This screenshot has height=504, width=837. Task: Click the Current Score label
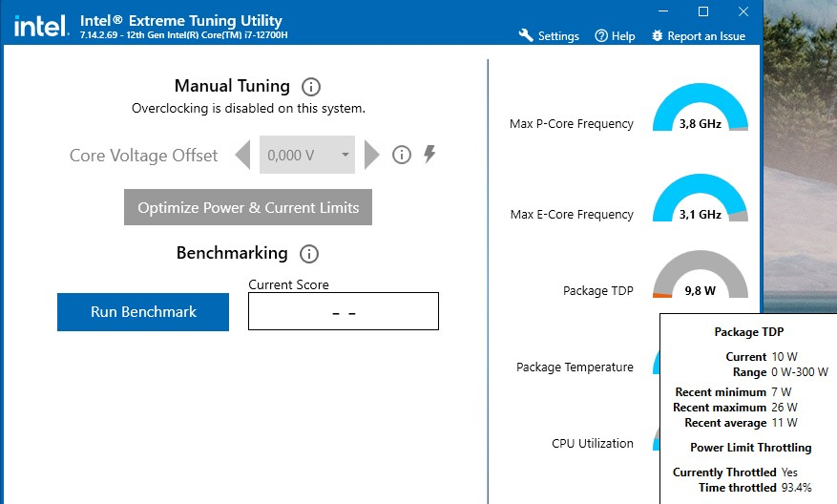click(x=289, y=284)
